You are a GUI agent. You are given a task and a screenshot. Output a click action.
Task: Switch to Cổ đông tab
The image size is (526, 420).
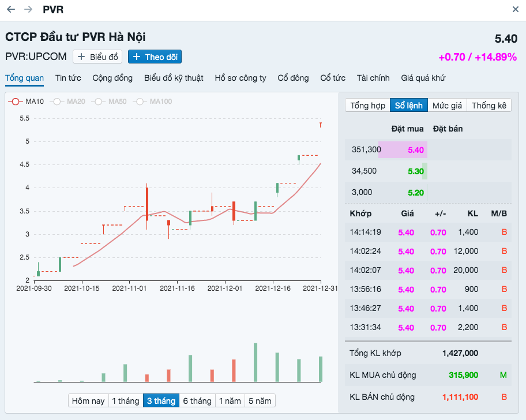(x=293, y=78)
